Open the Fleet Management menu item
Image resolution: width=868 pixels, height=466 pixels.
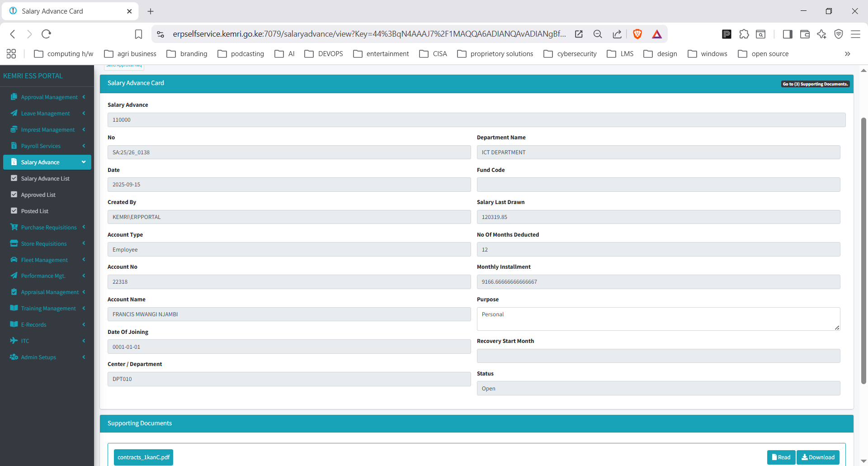44,260
